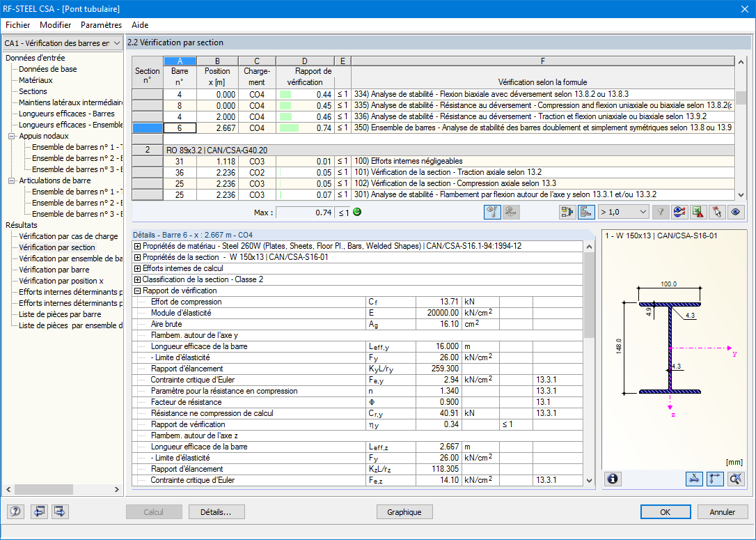756x540 pixels.
Task: Click the 'Effort de compression' detail row
Action: coord(357,302)
